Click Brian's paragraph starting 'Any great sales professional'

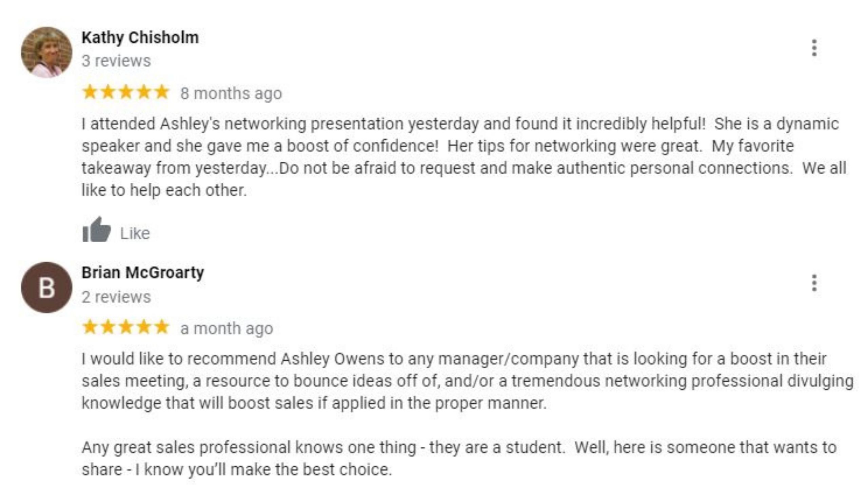pyautogui.click(x=459, y=459)
